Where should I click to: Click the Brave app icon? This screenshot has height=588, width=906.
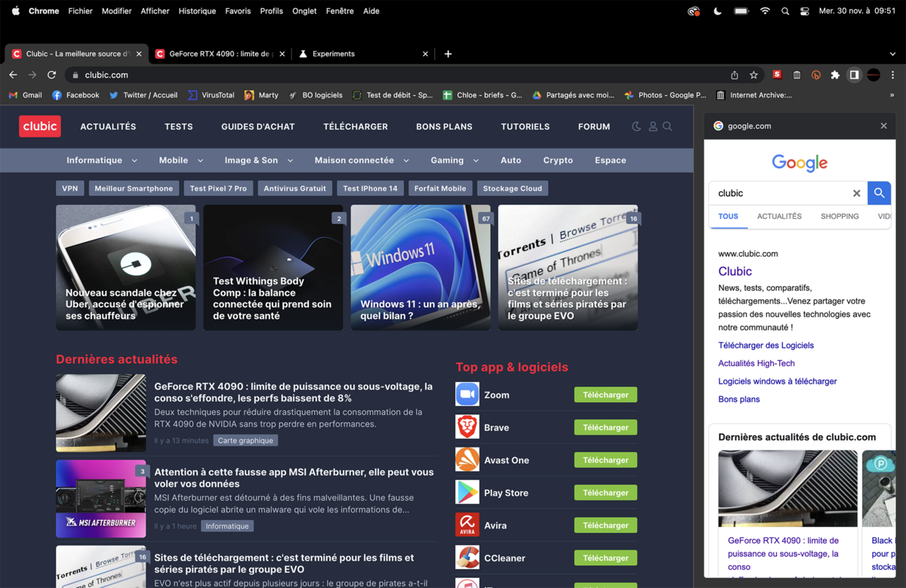[467, 427]
